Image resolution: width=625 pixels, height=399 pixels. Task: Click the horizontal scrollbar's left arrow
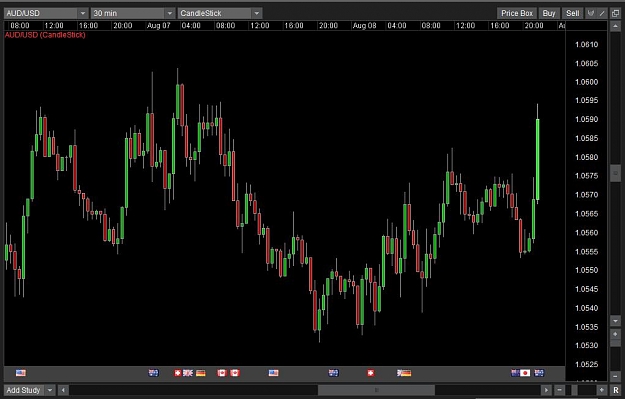click(x=63, y=390)
